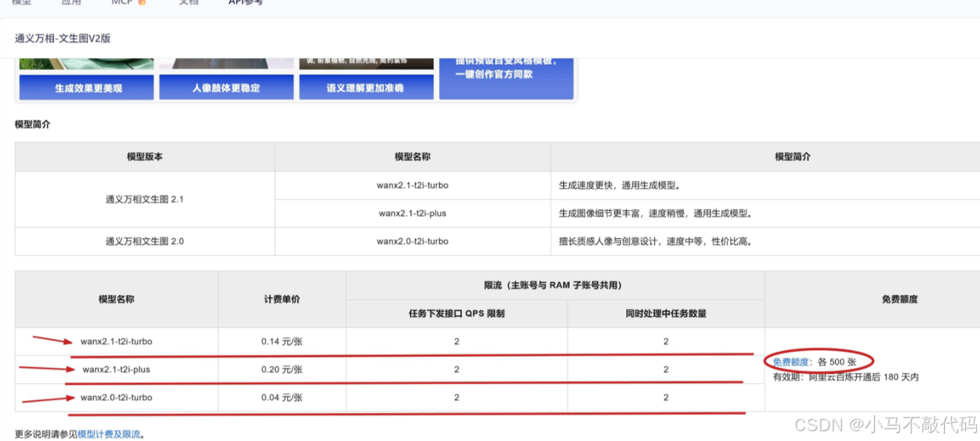The image size is (980, 441).
Task: Switch to the 应用 section
Action: pyautogui.click(x=71, y=3)
